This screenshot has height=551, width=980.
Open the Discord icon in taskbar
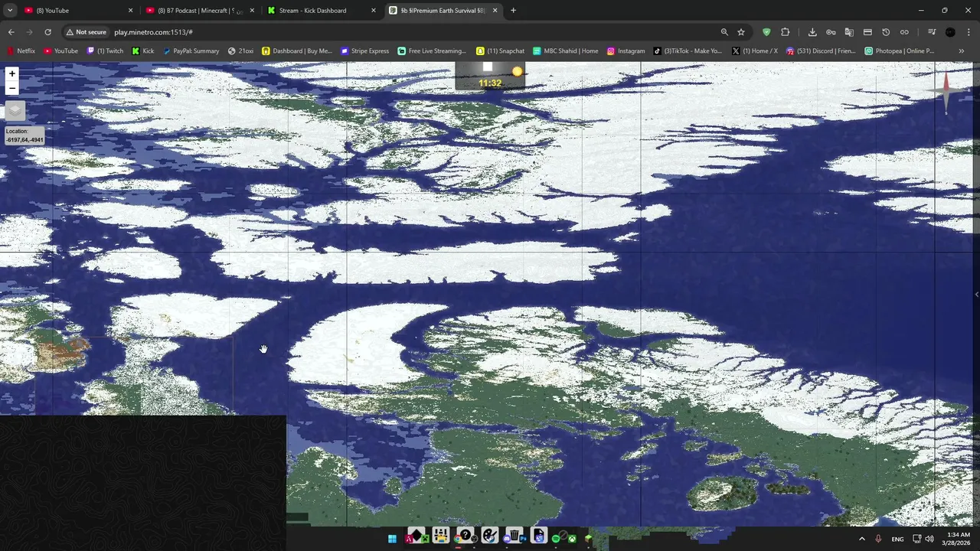[506, 539]
